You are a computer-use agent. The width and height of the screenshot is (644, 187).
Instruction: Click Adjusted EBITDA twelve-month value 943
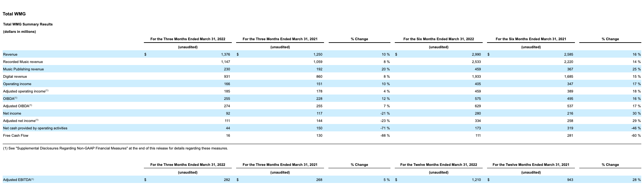tap(570, 180)
